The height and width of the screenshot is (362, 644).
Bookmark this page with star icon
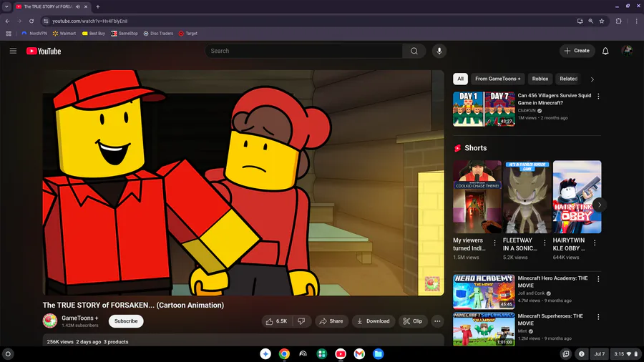pyautogui.click(x=602, y=21)
